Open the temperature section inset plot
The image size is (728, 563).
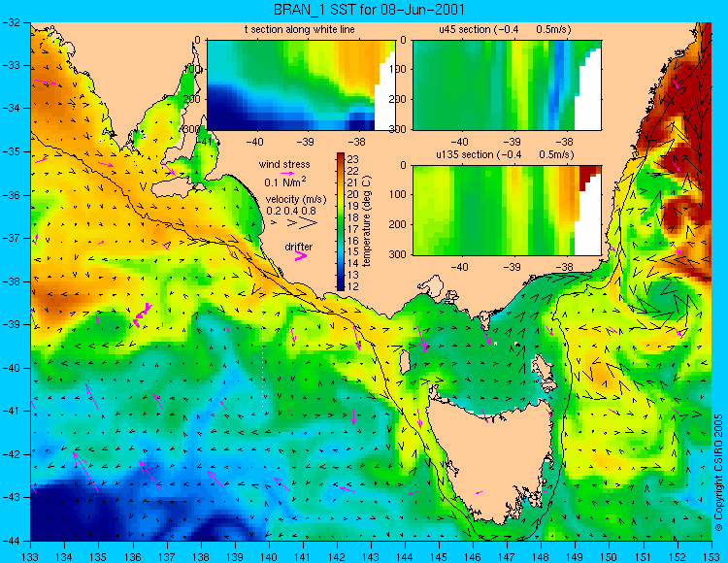pos(301,85)
